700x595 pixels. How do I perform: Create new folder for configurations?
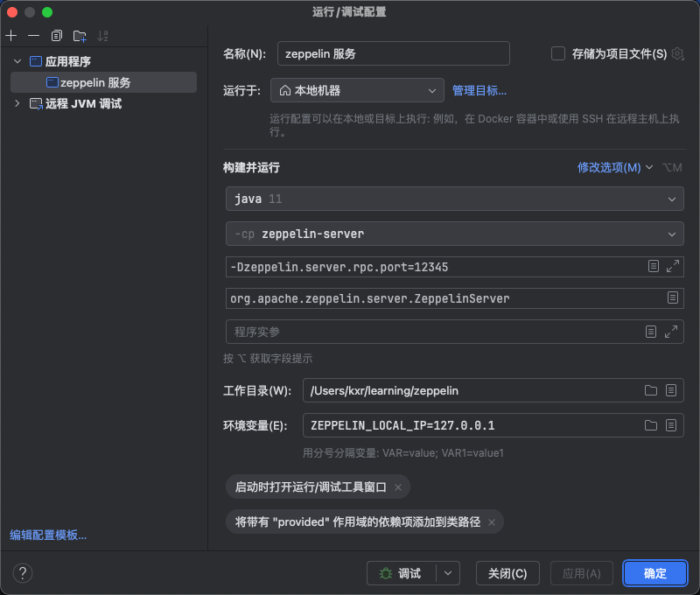80,36
